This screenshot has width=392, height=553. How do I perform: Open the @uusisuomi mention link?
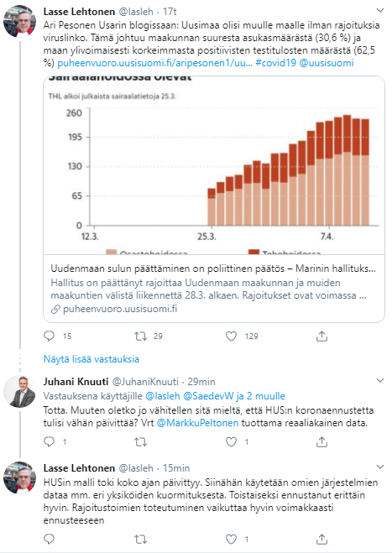click(x=327, y=63)
